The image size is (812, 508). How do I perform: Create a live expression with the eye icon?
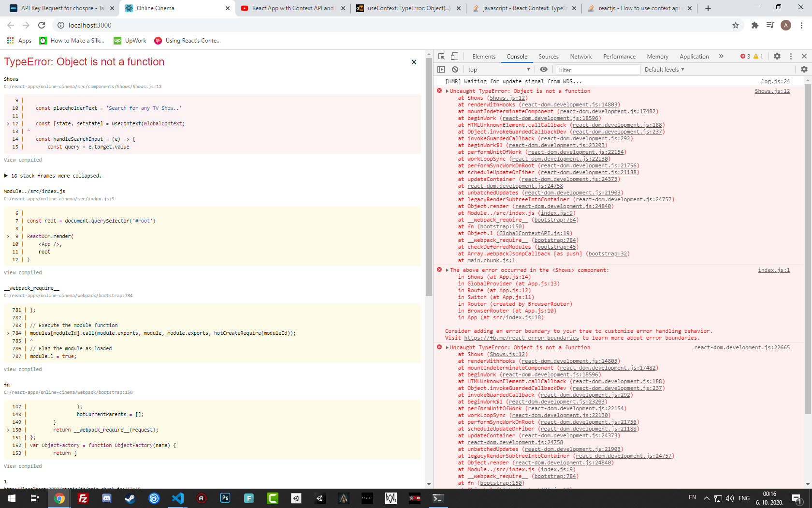pyautogui.click(x=544, y=69)
